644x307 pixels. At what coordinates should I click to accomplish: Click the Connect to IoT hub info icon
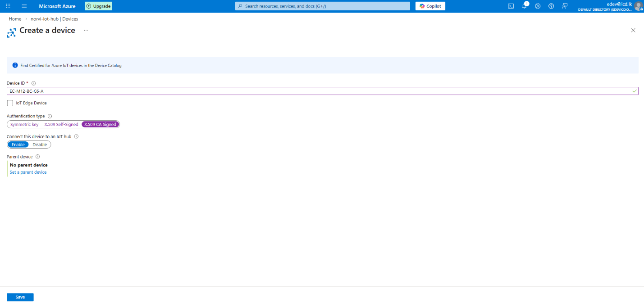[x=76, y=136]
